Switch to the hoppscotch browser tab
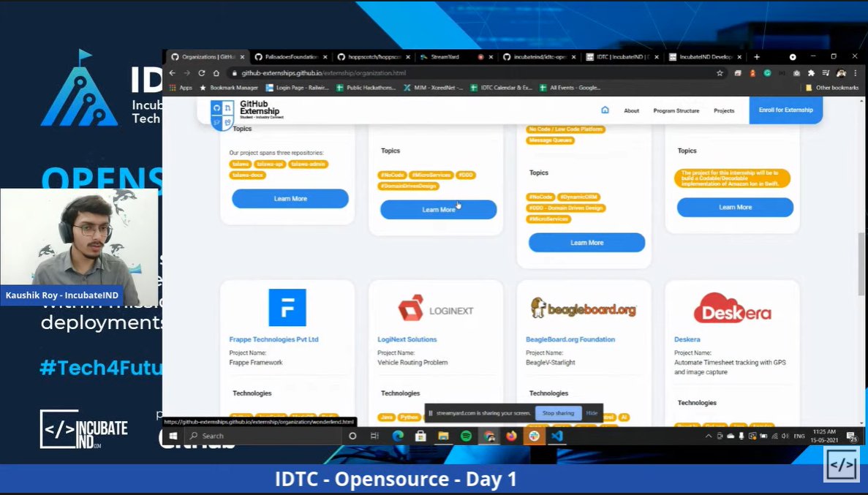Image resolution: width=868 pixels, height=495 pixels. pyautogui.click(x=374, y=56)
